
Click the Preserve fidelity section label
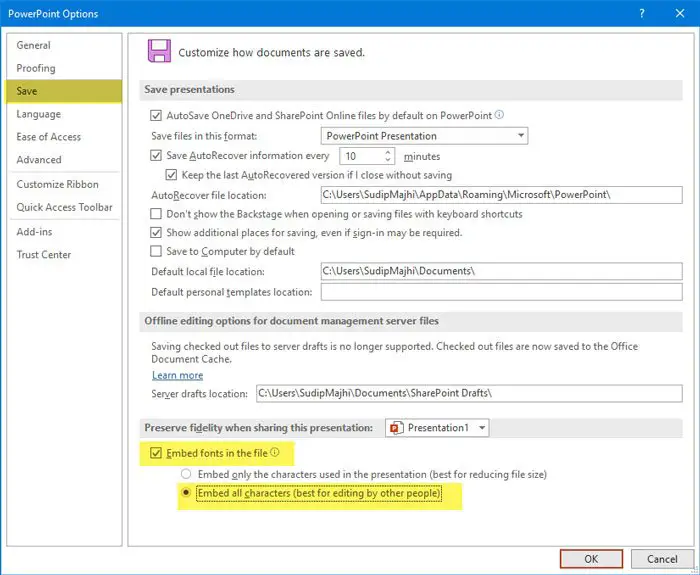coord(258,428)
